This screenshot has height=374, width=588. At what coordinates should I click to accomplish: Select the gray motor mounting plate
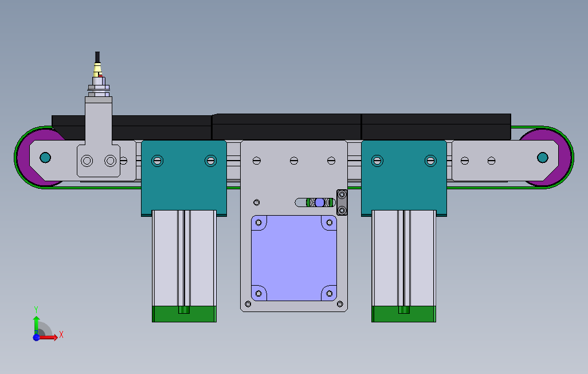coord(294,226)
